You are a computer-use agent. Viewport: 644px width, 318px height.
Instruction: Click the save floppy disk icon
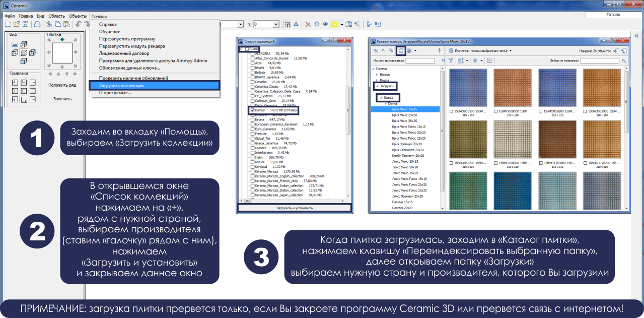tap(25, 24)
